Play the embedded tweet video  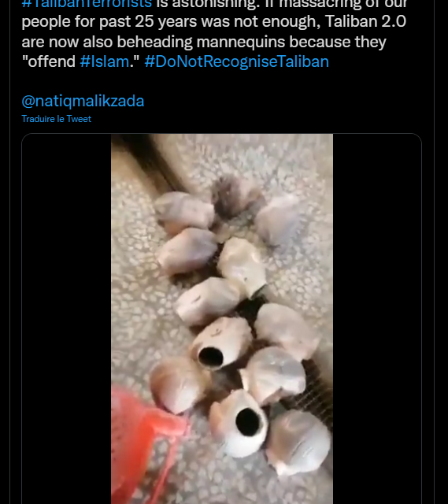point(222,318)
